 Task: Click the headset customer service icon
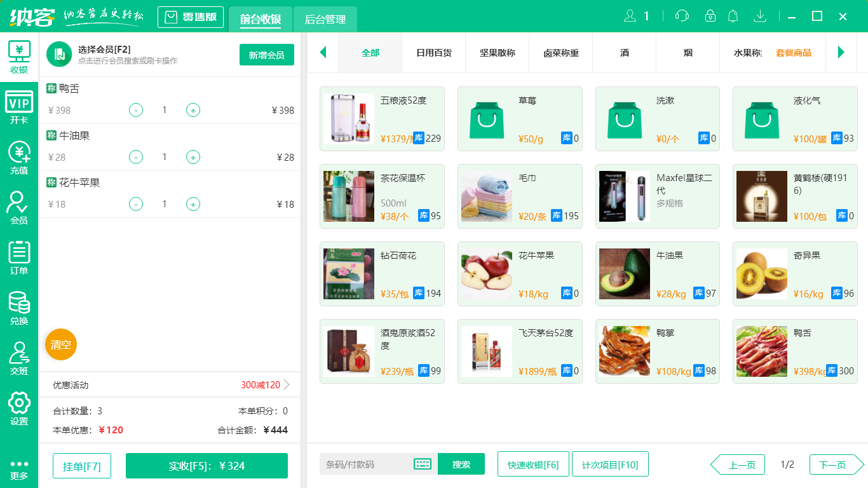click(681, 16)
